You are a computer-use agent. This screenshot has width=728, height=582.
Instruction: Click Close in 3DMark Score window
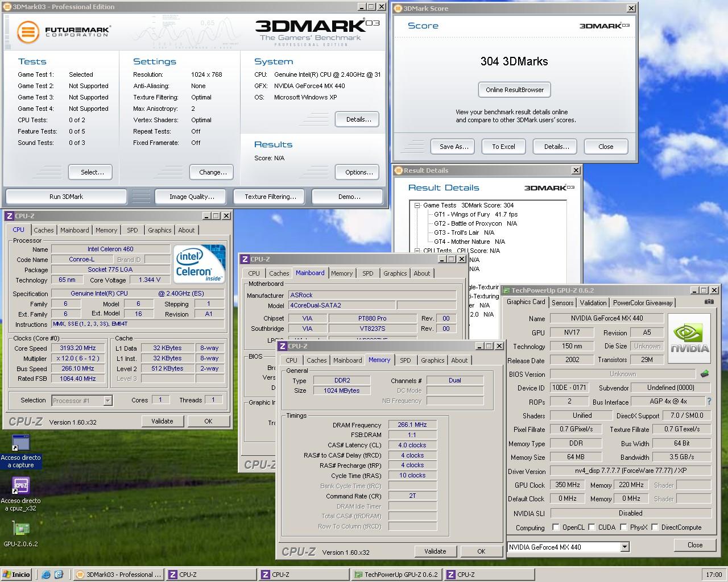[606, 147]
